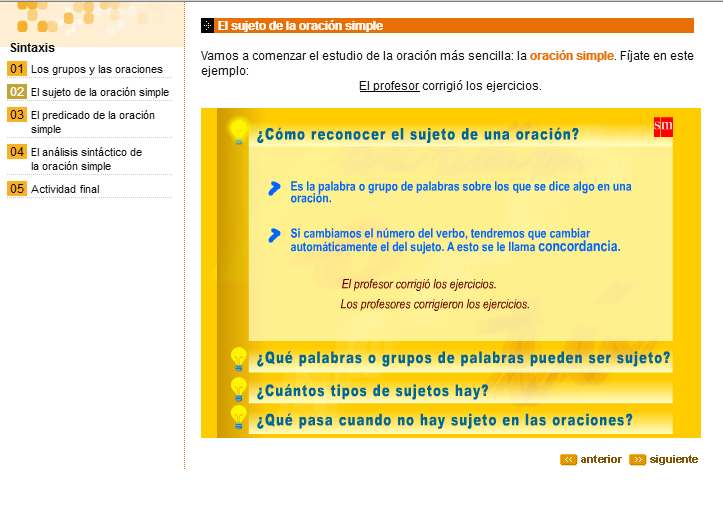Expand ¿Cuántos tipos de sujetos hay?
This screenshot has height=523, width=723.
pos(372,391)
